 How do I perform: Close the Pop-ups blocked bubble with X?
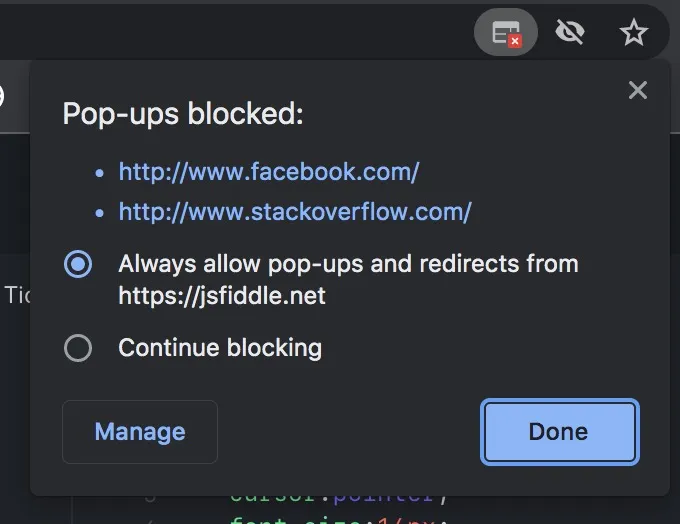(638, 90)
